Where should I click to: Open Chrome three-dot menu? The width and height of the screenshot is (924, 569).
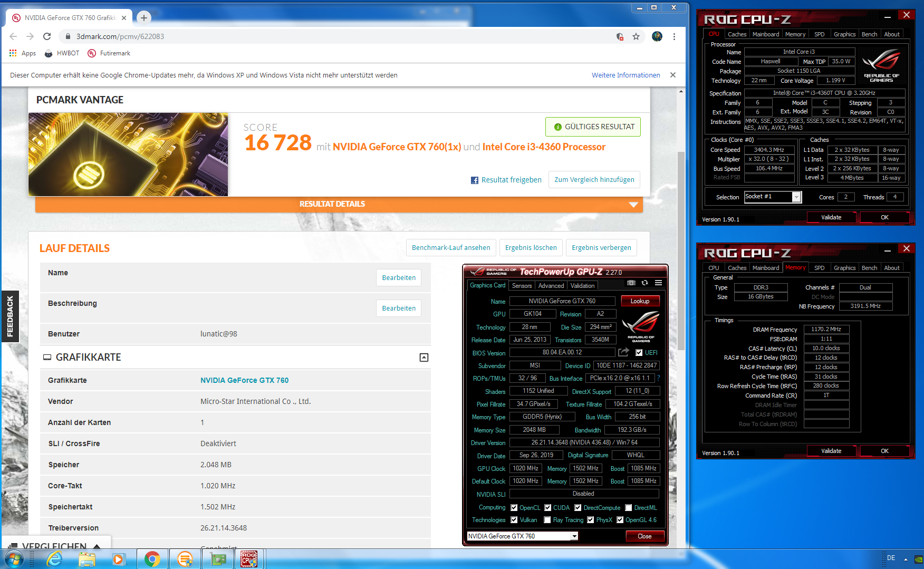pyautogui.click(x=674, y=36)
